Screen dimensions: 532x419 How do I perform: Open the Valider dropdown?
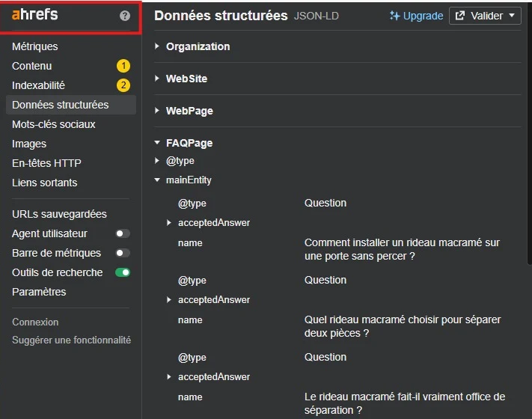[x=485, y=16]
